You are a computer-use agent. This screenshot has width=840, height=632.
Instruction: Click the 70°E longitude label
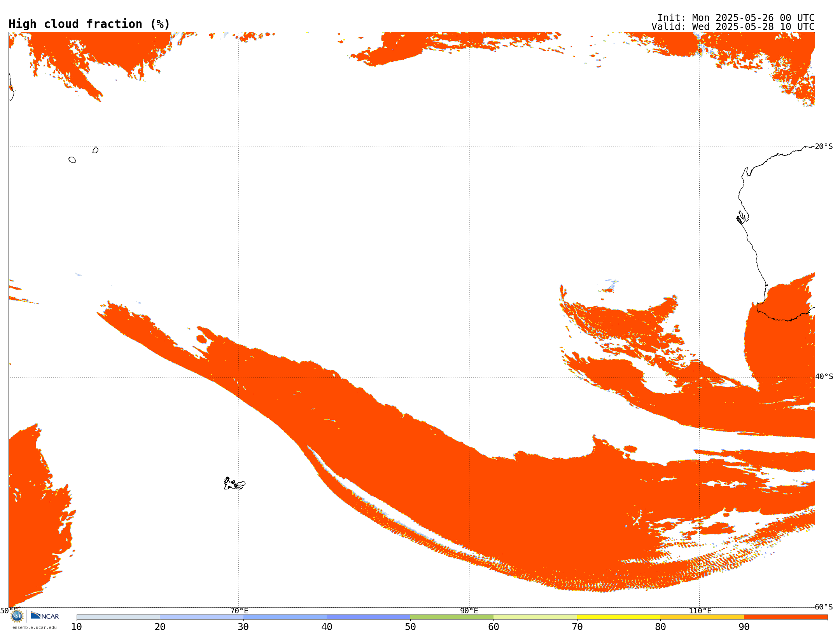[x=239, y=611]
